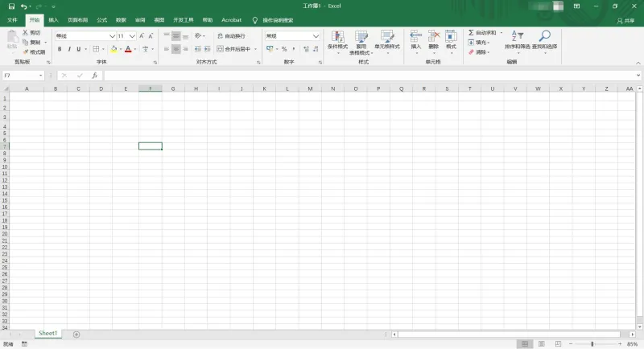The width and height of the screenshot is (644, 349).
Task: Click the Share button
Action: point(625,20)
